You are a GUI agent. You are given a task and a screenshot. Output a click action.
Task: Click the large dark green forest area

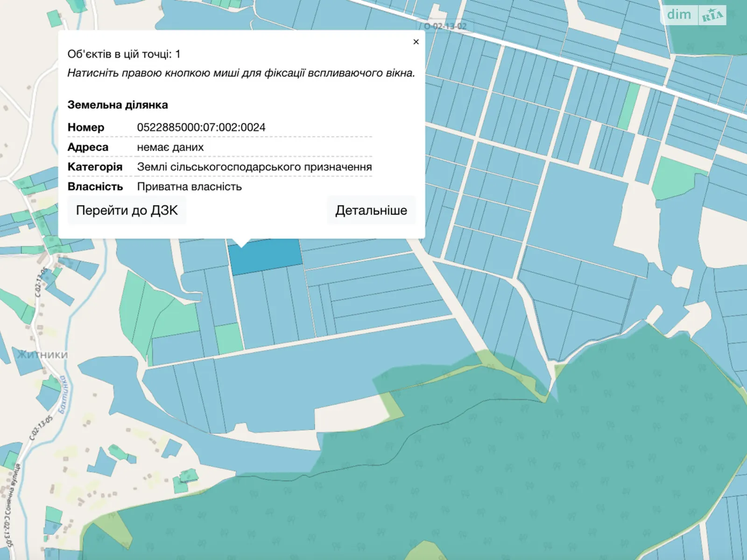pyautogui.click(x=467, y=467)
